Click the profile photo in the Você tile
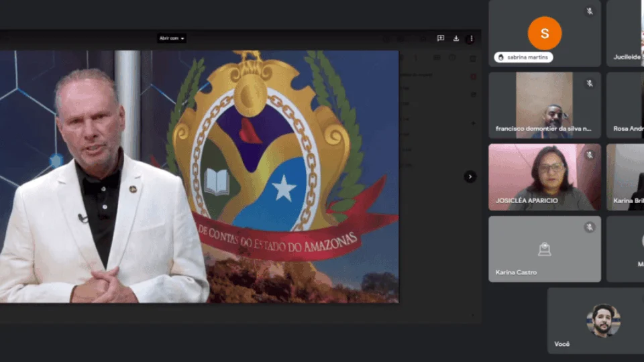Viewport: 644px width, 362px height. (x=603, y=320)
